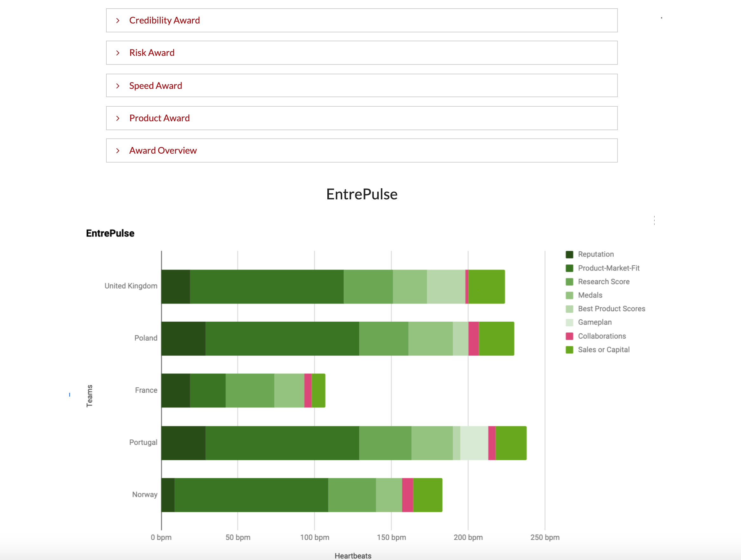
Task: Click the 50 bpm axis tick label
Action: point(238,537)
